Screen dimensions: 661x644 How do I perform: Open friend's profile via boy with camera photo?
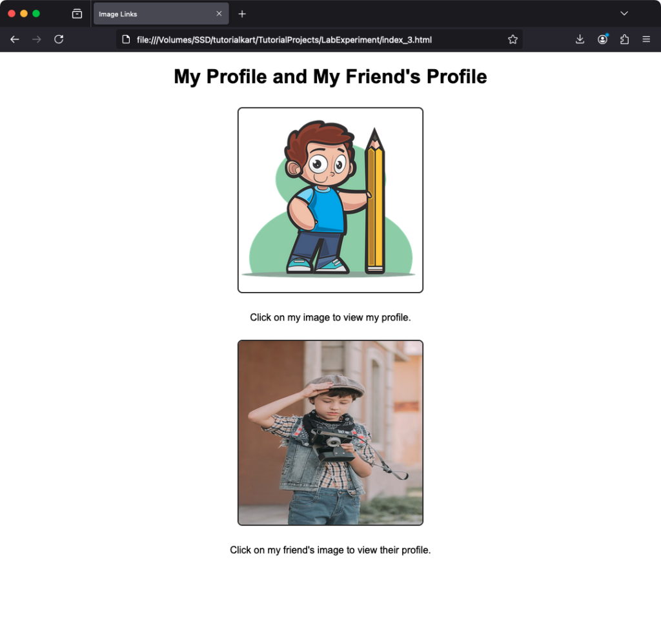(330, 433)
